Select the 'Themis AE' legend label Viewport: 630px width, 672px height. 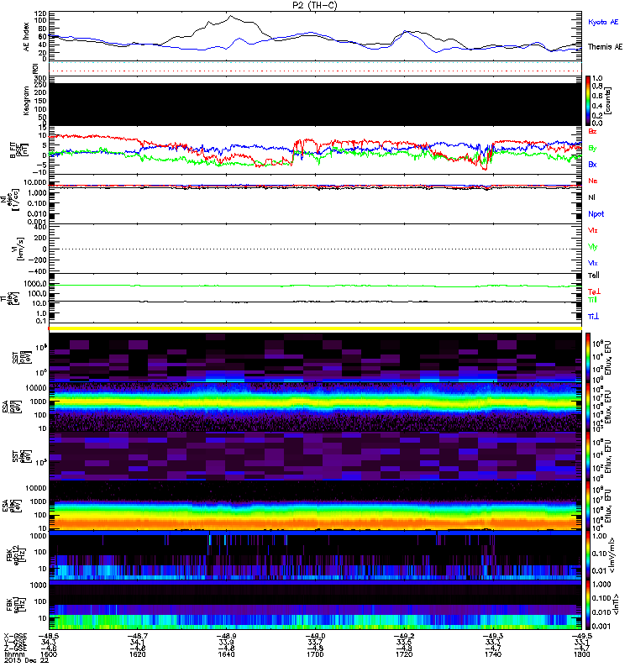tap(605, 47)
